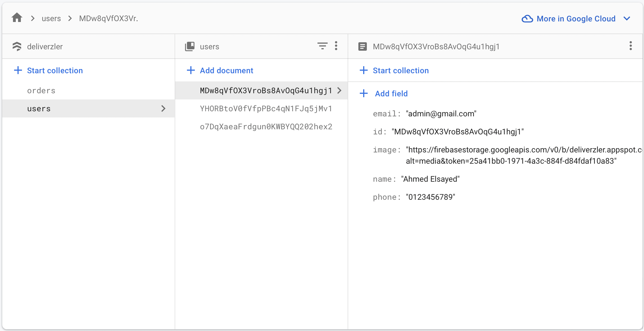Click chevron beside selected MDw8qVfOX3VroBs8AvOqG4u1hgj1 document
Image resolution: width=644 pixels, height=331 pixels.
pyautogui.click(x=339, y=90)
